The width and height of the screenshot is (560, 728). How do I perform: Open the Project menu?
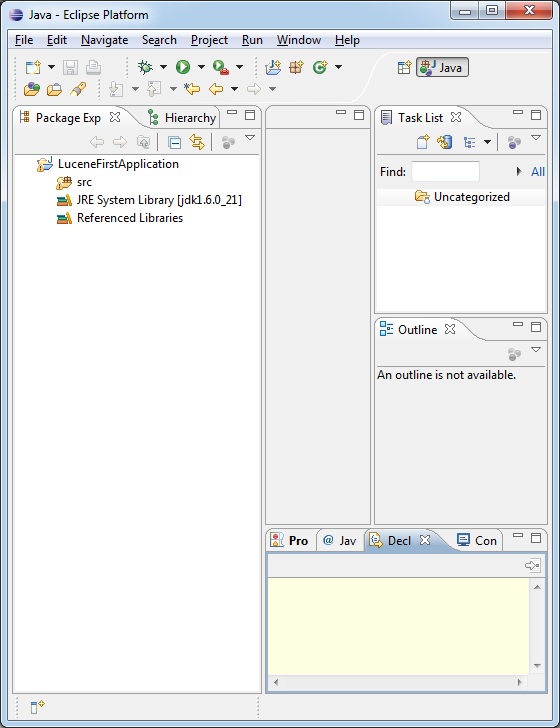click(209, 40)
